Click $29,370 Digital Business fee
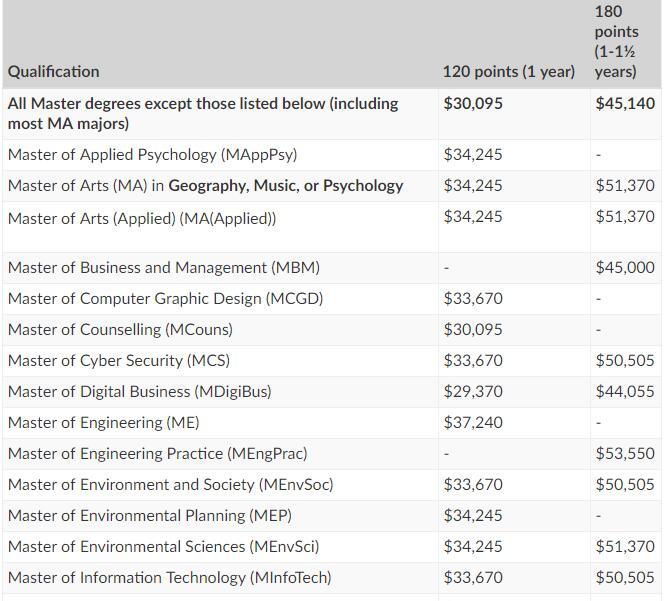670x601 pixels. 473,391
